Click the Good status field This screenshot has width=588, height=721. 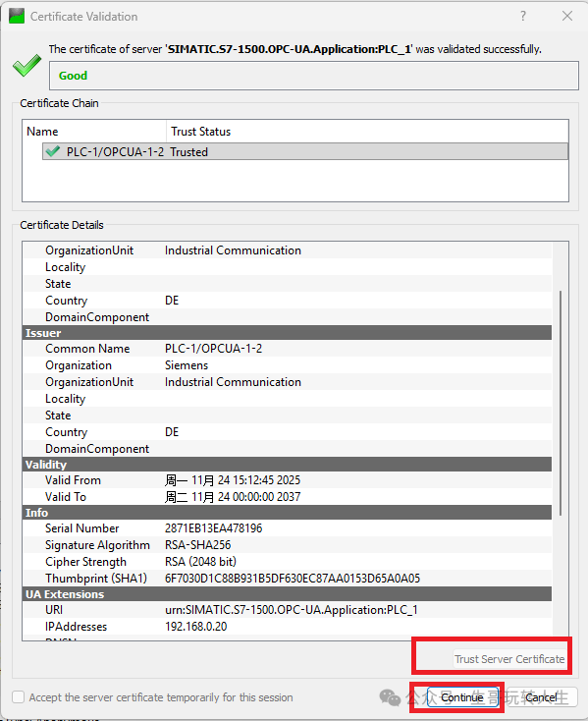tap(314, 76)
